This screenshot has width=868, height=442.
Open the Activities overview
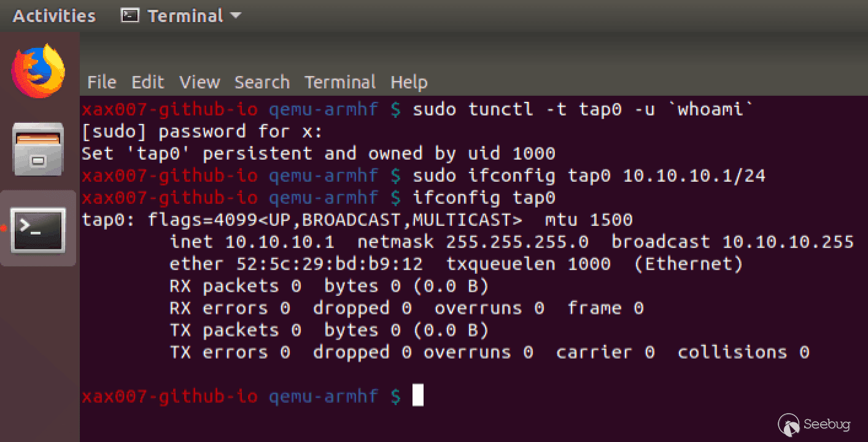click(54, 16)
